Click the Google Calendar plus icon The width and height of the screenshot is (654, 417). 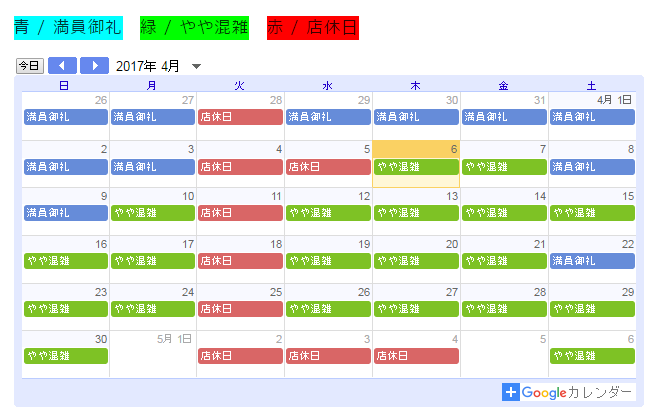point(511,392)
